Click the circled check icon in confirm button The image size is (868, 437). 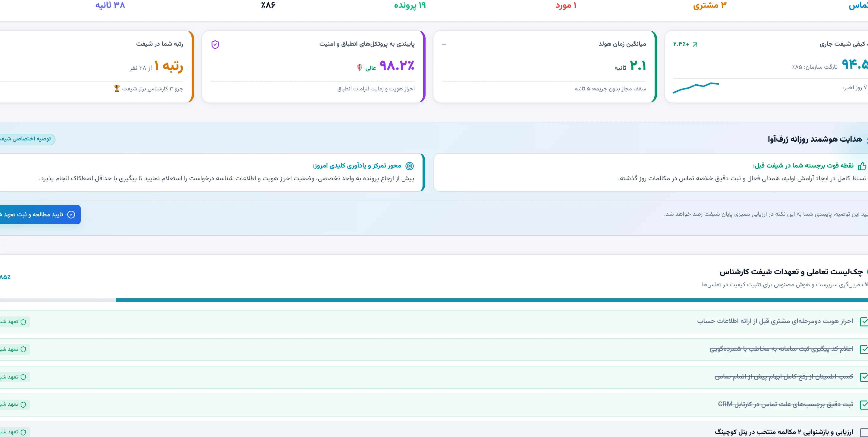(71, 215)
